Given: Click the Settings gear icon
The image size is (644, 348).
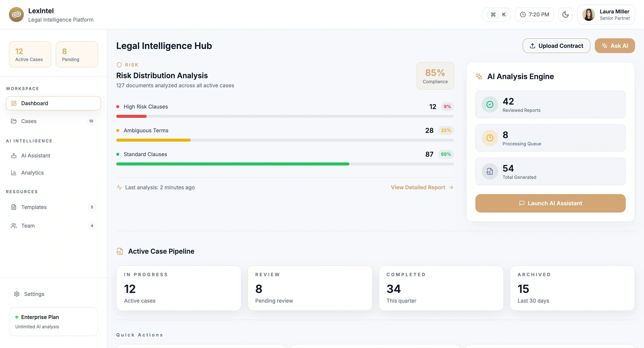Looking at the screenshot, I should 17,294.
